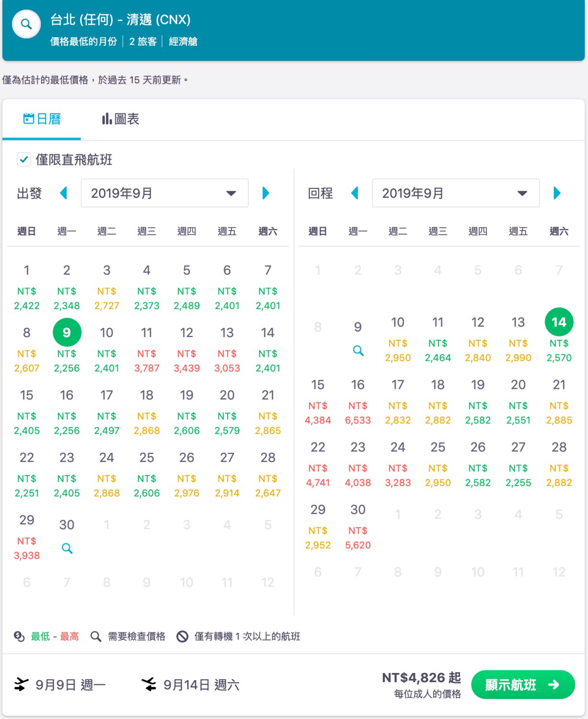
Task: Click the legend magnifier 需要檢查價格 icon
Action: [x=96, y=636]
